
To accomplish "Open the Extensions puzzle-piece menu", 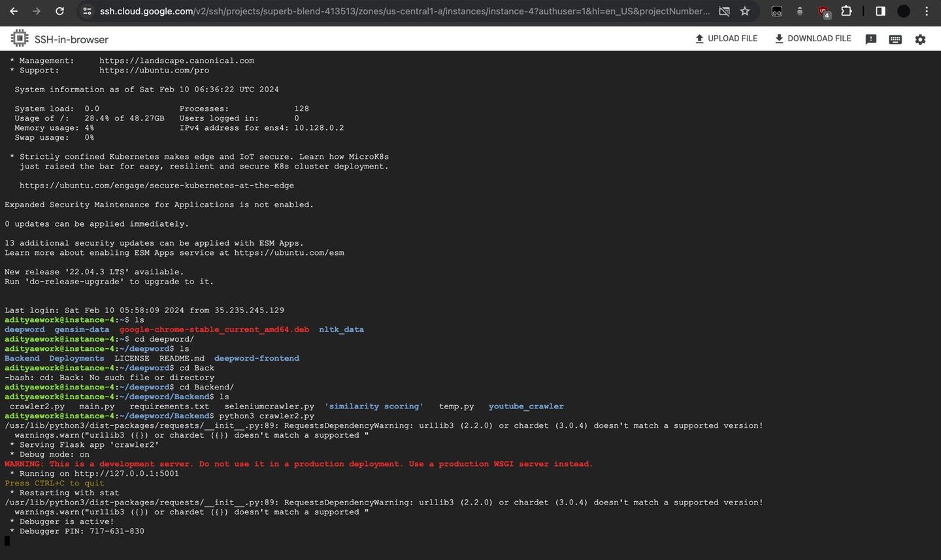I will pos(846,11).
